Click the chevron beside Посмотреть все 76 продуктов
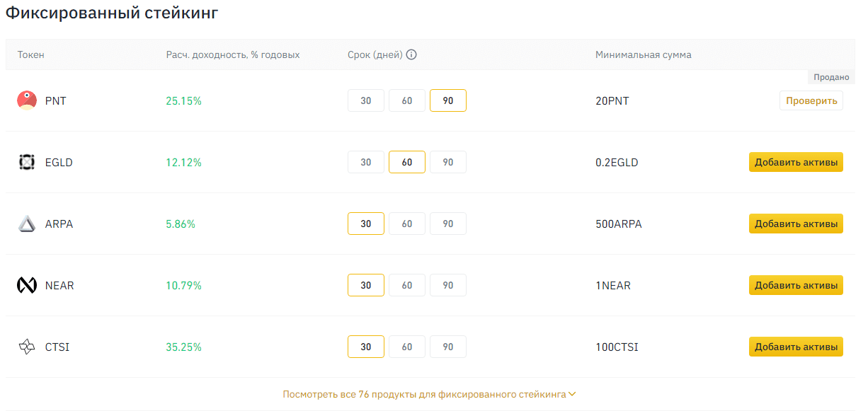The image size is (868, 411). tap(573, 394)
